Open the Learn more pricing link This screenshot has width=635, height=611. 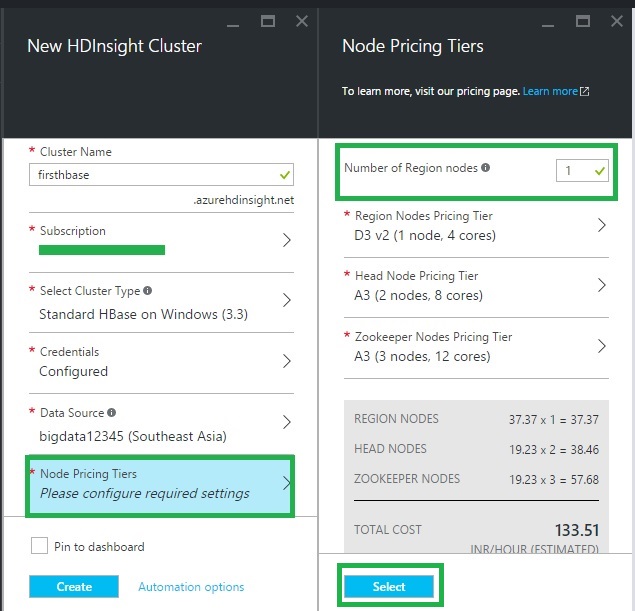(550, 92)
